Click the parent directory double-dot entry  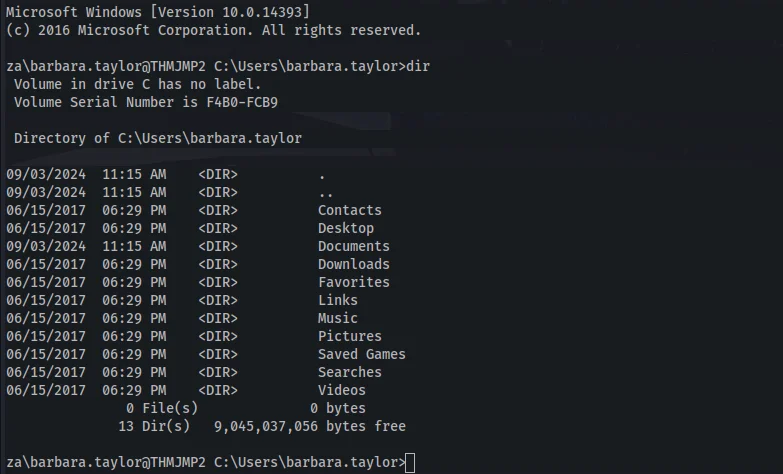coord(326,192)
